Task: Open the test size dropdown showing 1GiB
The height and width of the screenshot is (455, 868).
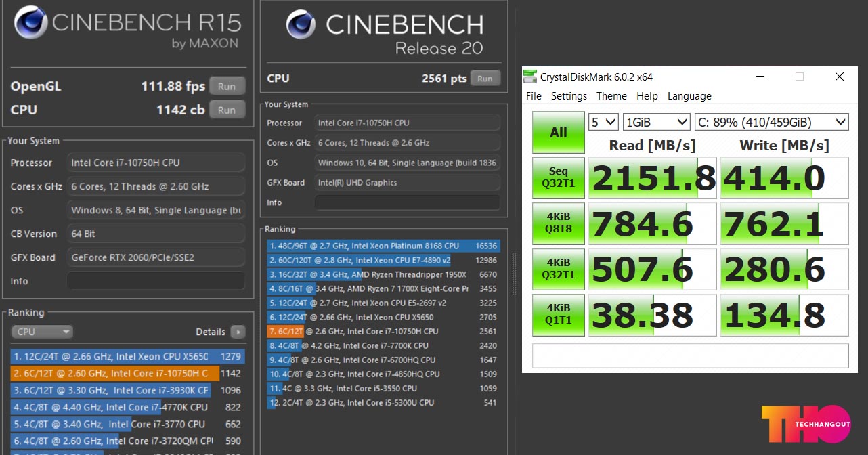Action: tap(657, 123)
